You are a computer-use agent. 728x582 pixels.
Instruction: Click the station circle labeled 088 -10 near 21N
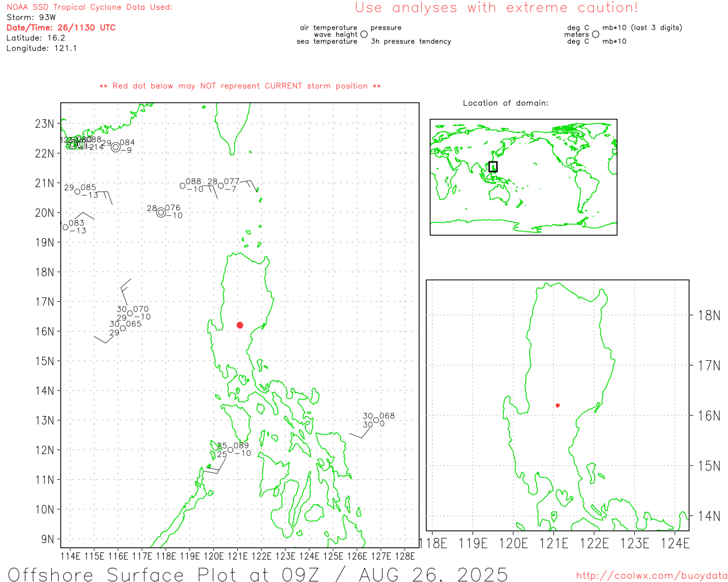pyautogui.click(x=183, y=186)
